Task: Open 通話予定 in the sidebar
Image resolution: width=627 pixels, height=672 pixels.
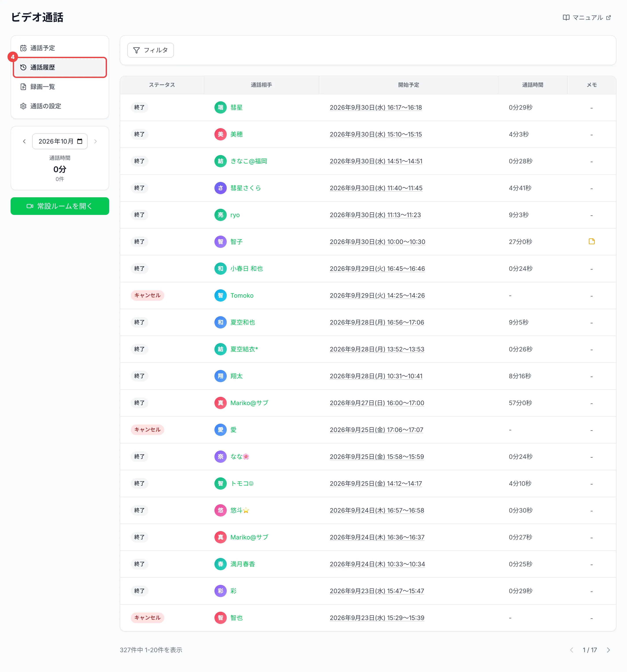Action: coord(60,48)
